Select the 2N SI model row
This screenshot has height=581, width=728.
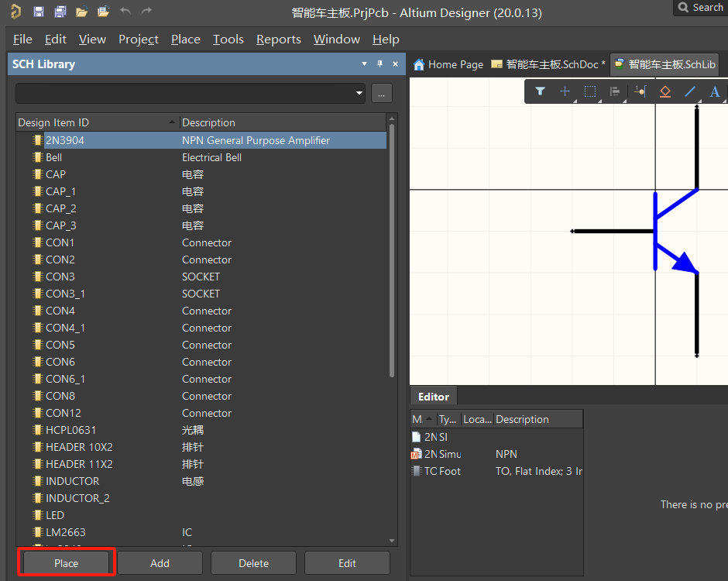click(x=496, y=437)
